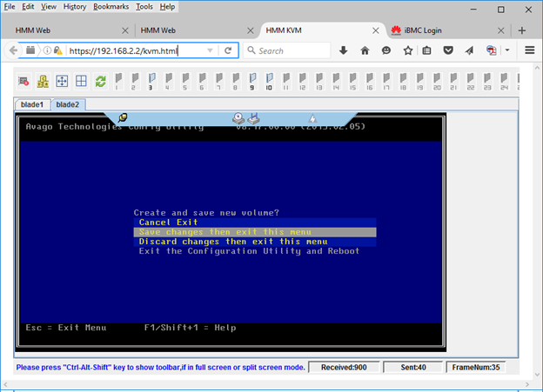Click the address bar URL field
Image resolution: width=543 pixels, height=392 pixels.
click(136, 50)
